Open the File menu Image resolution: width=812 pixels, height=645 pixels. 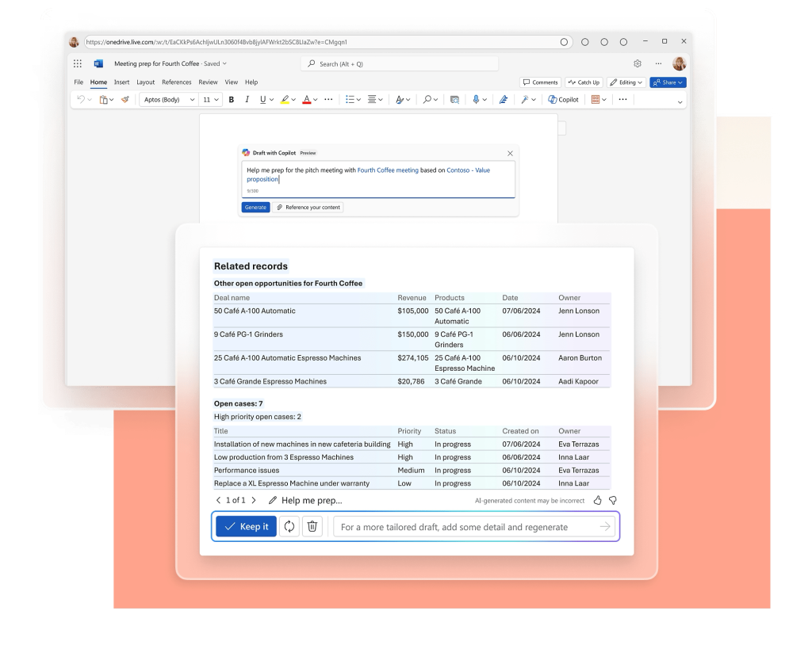tap(79, 82)
